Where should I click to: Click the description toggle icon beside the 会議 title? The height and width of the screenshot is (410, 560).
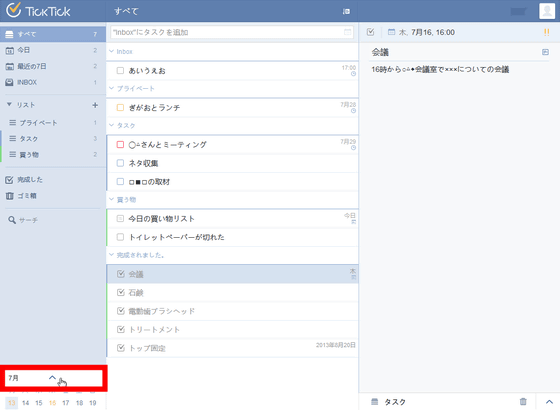tap(545, 52)
